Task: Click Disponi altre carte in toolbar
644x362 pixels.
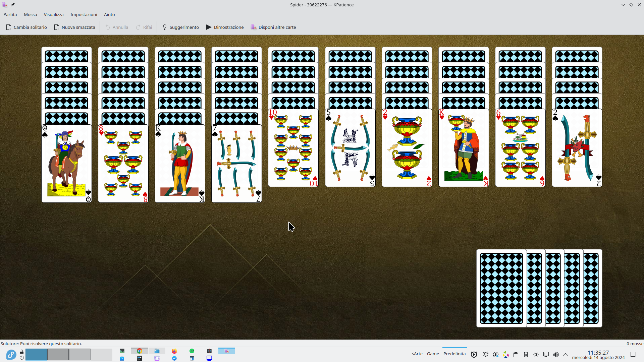Action: pyautogui.click(x=273, y=27)
